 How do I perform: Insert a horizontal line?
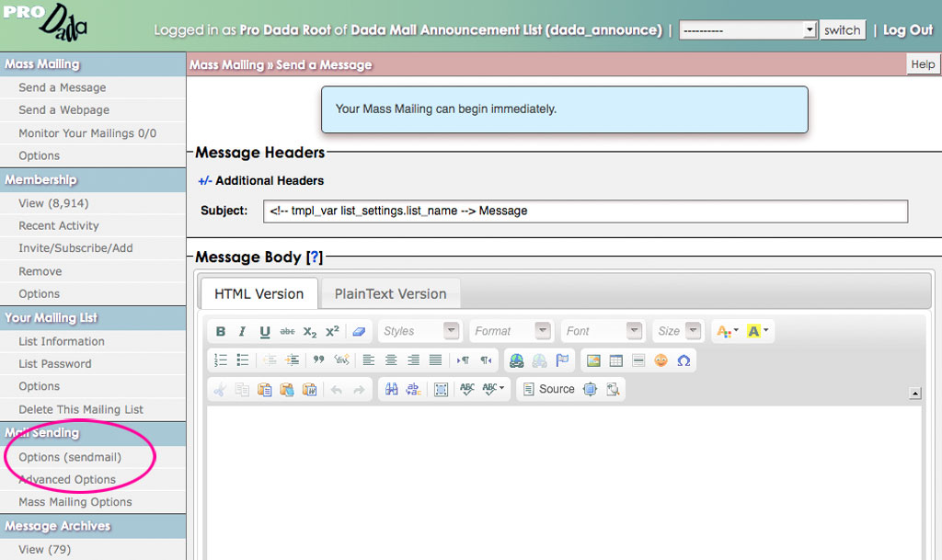638,360
